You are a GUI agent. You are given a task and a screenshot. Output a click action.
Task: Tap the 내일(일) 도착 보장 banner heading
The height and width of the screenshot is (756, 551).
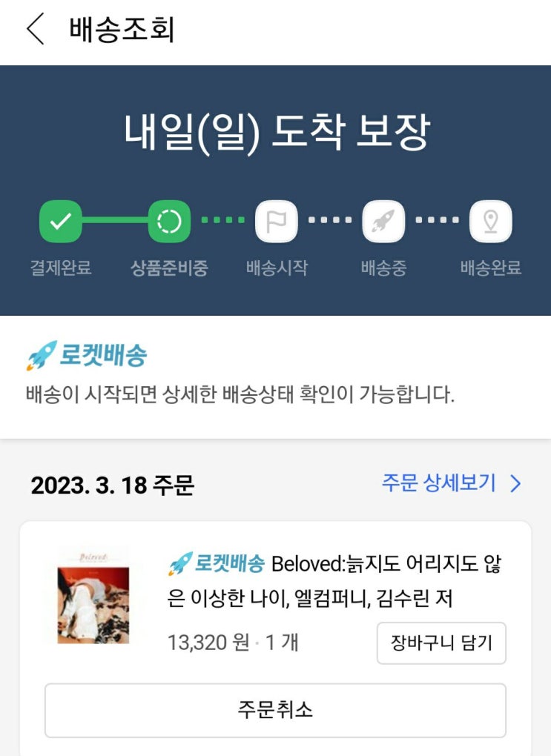click(x=277, y=133)
